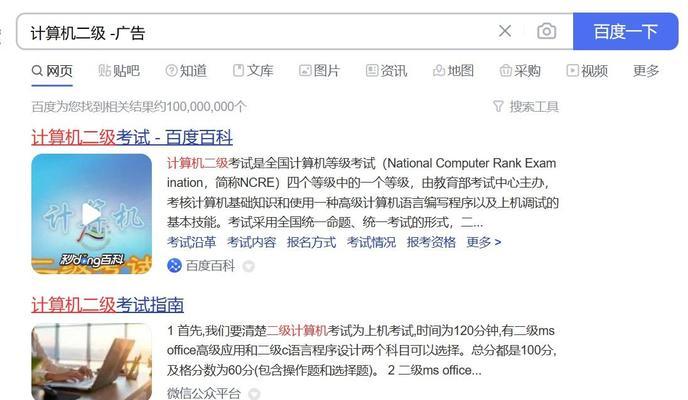Open the 视频 tab
The image size is (688, 400).
[587, 71]
